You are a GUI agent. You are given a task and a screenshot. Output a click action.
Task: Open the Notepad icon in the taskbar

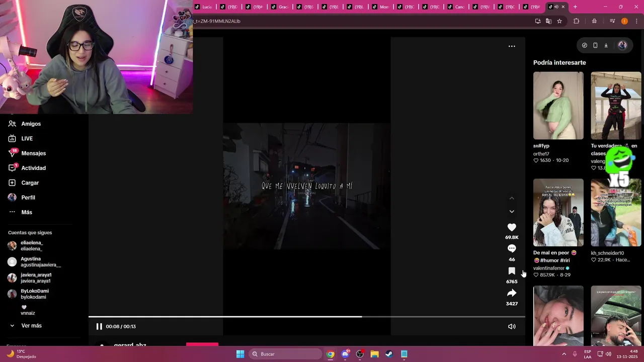coord(404,354)
